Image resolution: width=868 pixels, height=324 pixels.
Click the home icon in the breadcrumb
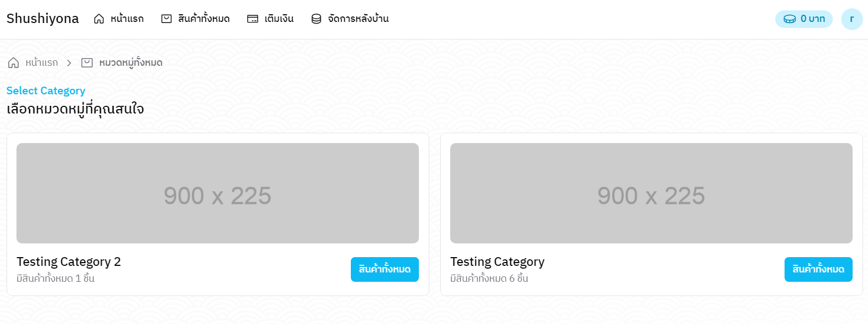coord(13,62)
